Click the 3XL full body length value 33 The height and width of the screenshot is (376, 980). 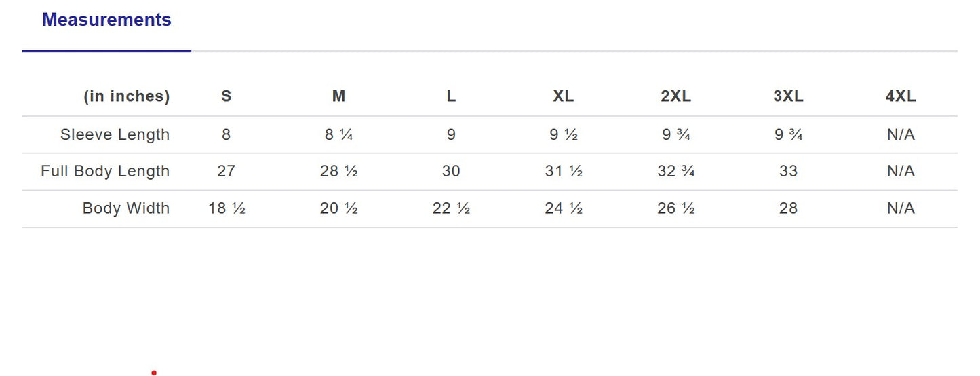point(788,171)
